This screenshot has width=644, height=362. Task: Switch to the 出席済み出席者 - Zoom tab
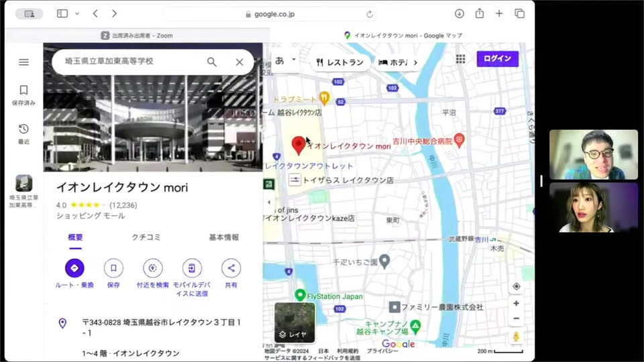tap(137, 36)
